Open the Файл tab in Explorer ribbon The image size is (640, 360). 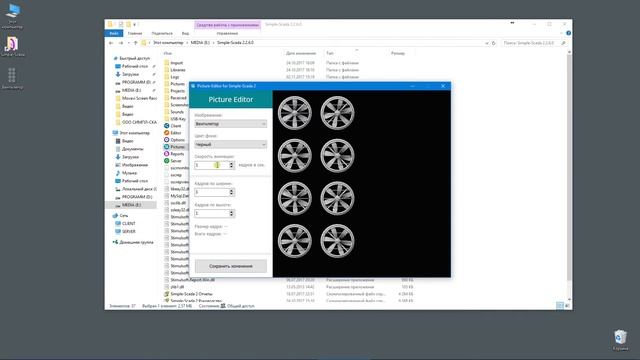[114, 33]
